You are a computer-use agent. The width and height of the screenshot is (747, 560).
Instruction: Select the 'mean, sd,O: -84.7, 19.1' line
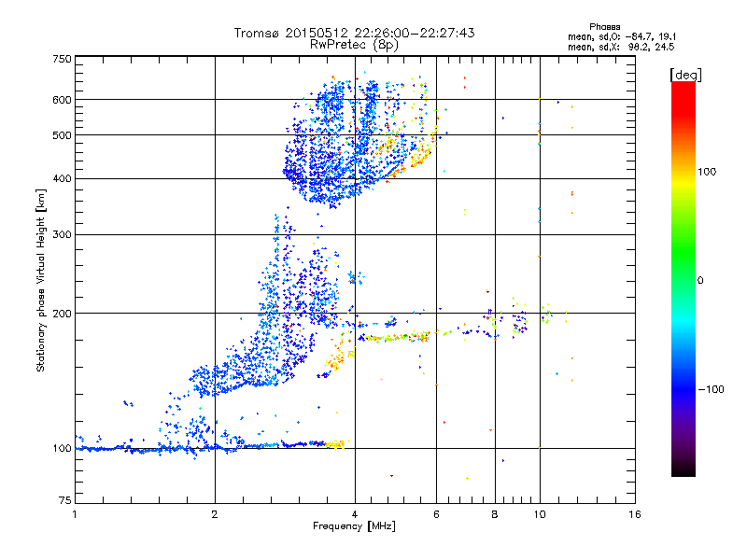pos(622,36)
